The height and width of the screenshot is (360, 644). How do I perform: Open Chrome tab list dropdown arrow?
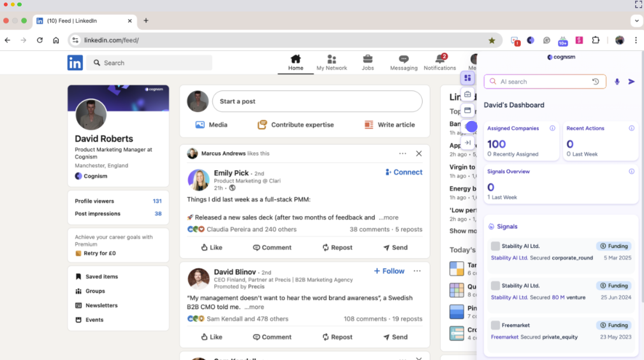[636, 20]
